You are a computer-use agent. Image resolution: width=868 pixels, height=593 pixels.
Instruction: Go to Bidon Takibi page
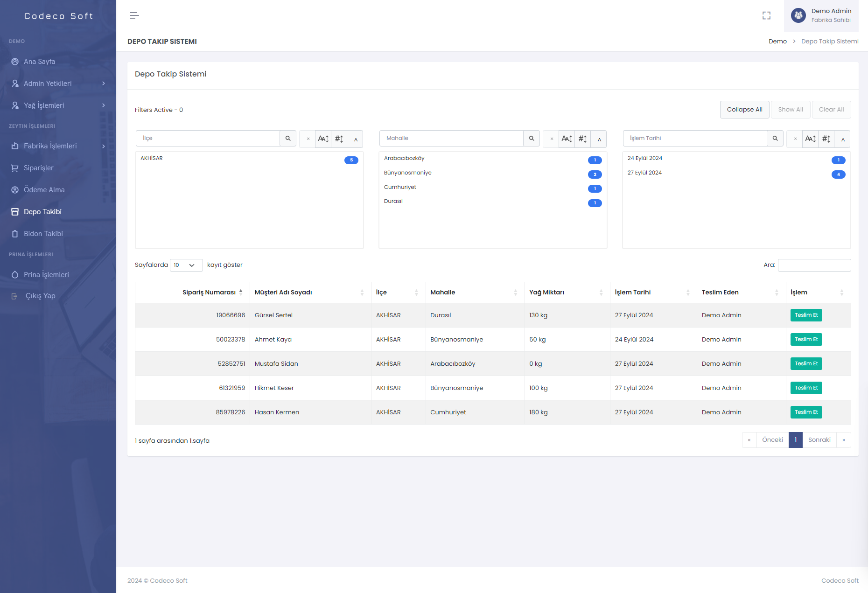coord(43,234)
